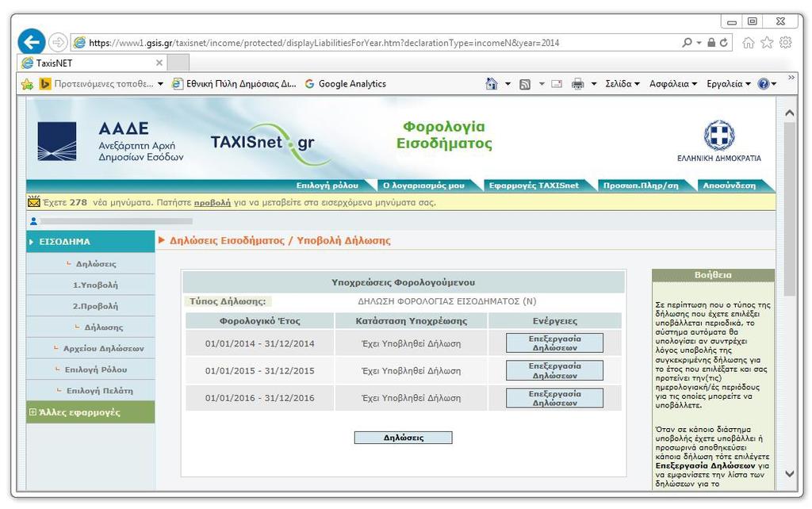Image resolution: width=812 pixels, height=509 pixels.
Task: Close the TaxisNET browser tab
Action: click(159, 63)
